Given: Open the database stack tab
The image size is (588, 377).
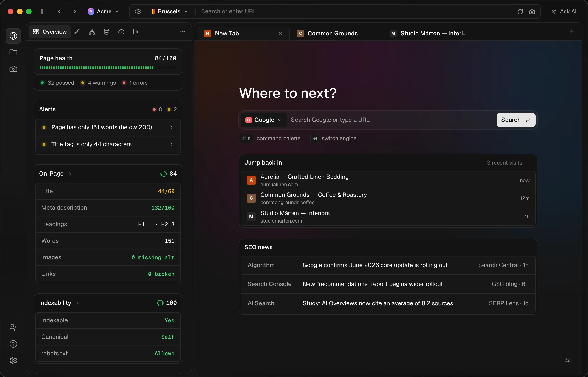Looking at the screenshot, I should [107, 32].
